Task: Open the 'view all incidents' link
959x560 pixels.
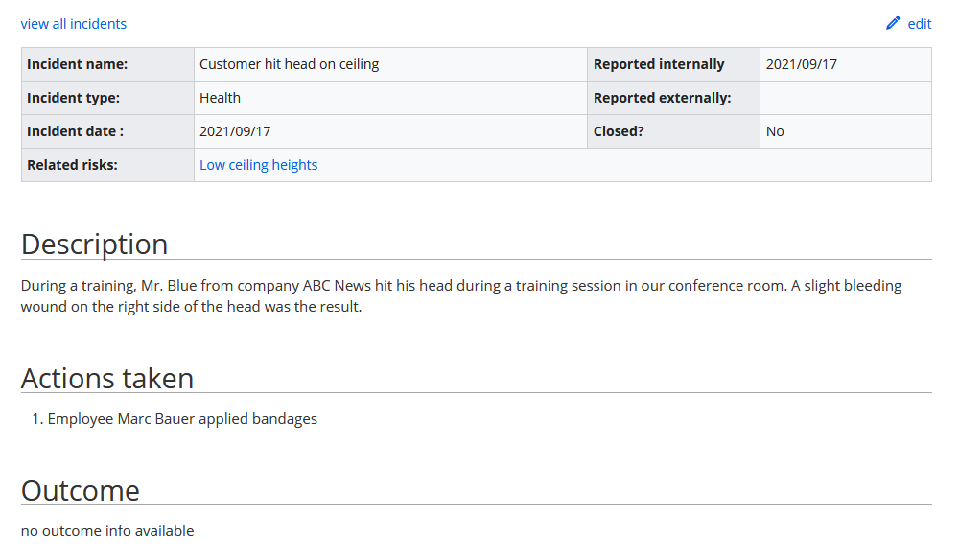Action: pyautogui.click(x=74, y=24)
